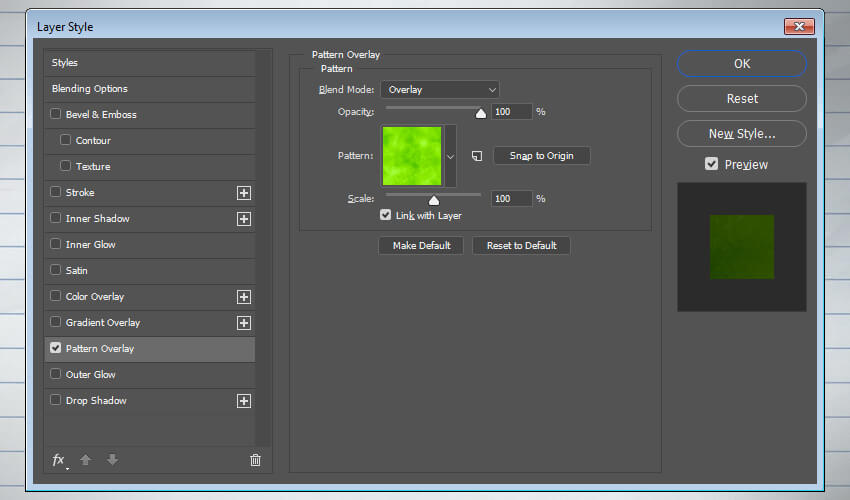Enable the Drop Shadow checkbox

(55, 400)
